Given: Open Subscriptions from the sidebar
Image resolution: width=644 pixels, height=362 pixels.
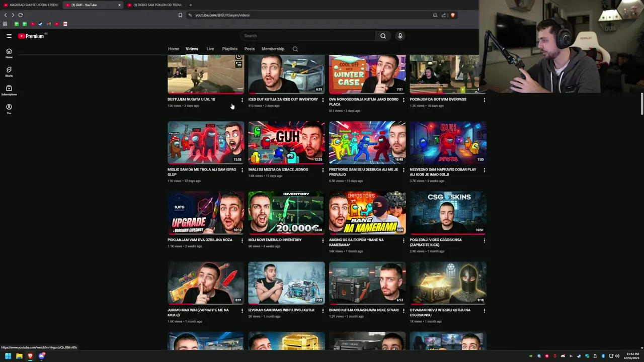Looking at the screenshot, I should pos(9,90).
